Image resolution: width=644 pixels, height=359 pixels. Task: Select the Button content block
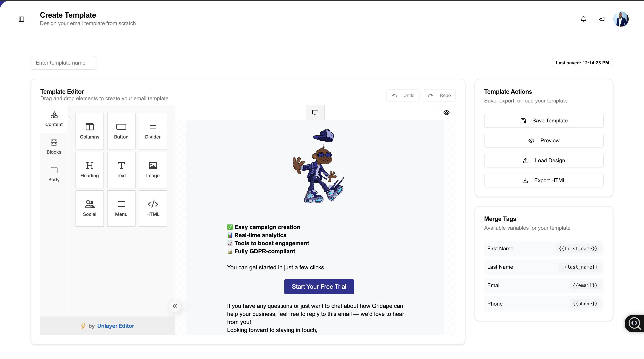tap(121, 131)
